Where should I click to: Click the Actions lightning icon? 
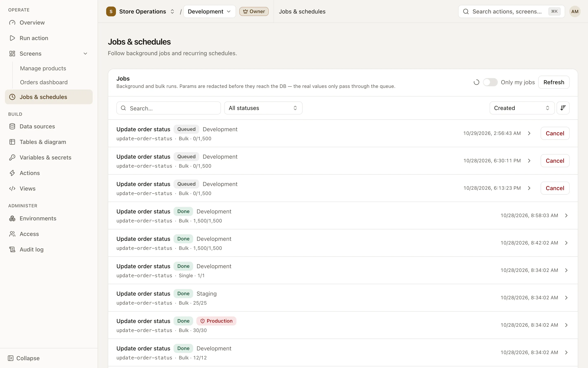pyautogui.click(x=12, y=173)
